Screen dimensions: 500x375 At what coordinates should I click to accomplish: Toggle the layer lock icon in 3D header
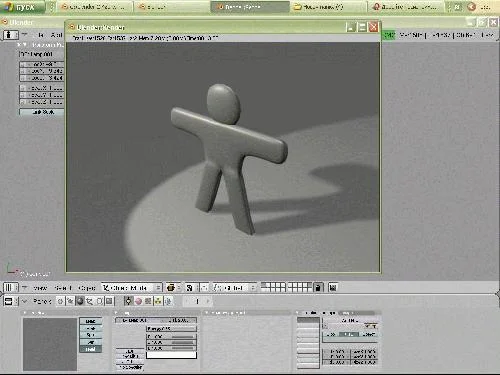pos(318,287)
